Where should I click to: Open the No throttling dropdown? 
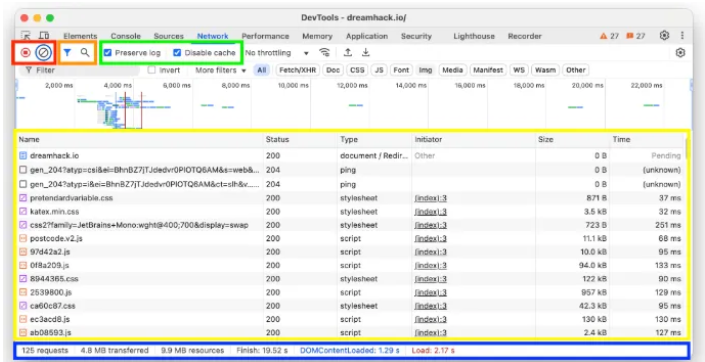click(x=277, y=53)
